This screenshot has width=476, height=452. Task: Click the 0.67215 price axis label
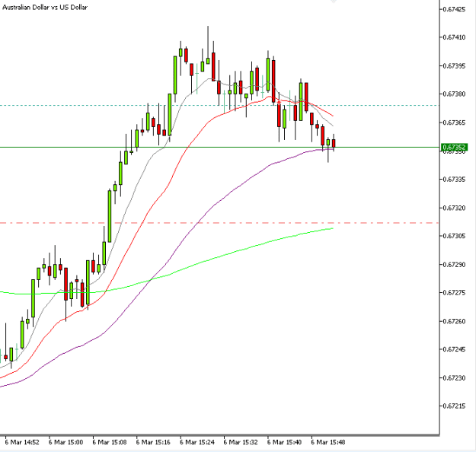click(454, 406)
